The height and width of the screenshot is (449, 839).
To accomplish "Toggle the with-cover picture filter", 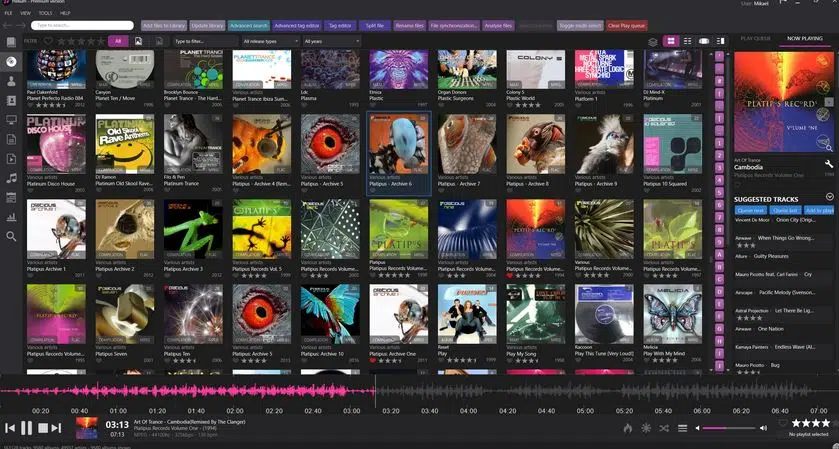I will point(138,41).
